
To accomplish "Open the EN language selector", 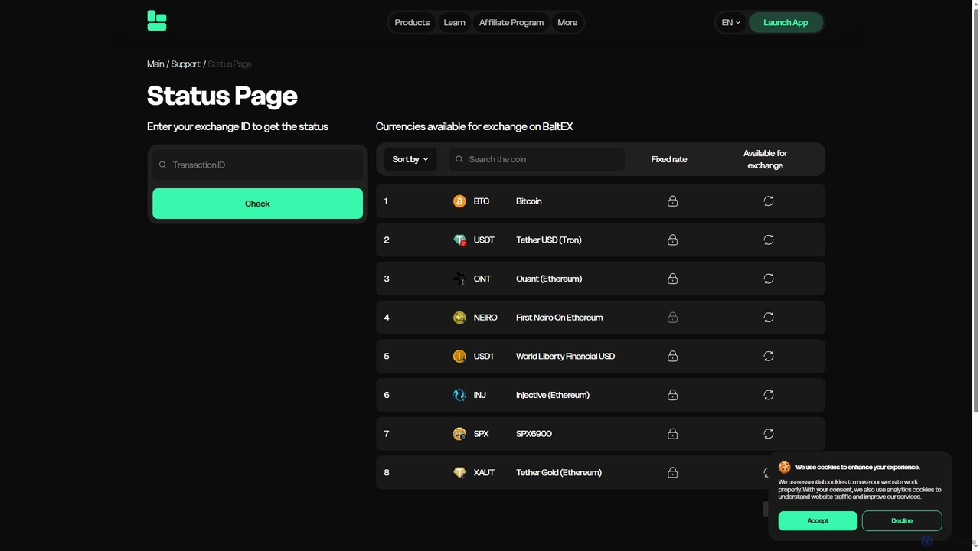I will [731, 22].
